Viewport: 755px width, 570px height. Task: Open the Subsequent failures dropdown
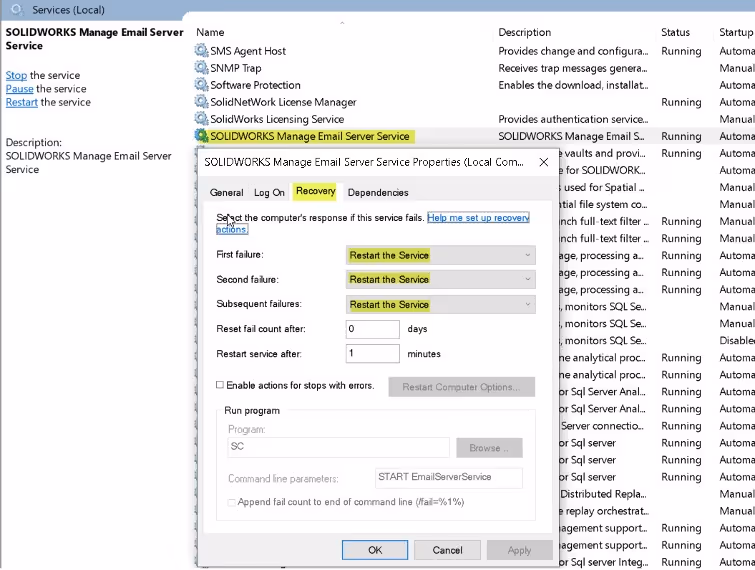[x=441, y=304]
